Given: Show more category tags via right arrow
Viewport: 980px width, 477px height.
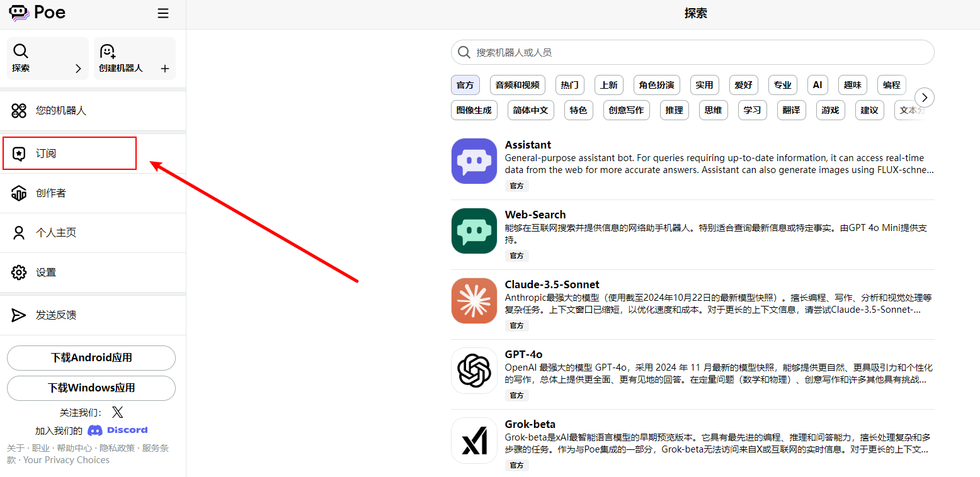Looking at the screenshot, I should pos(925,98).
